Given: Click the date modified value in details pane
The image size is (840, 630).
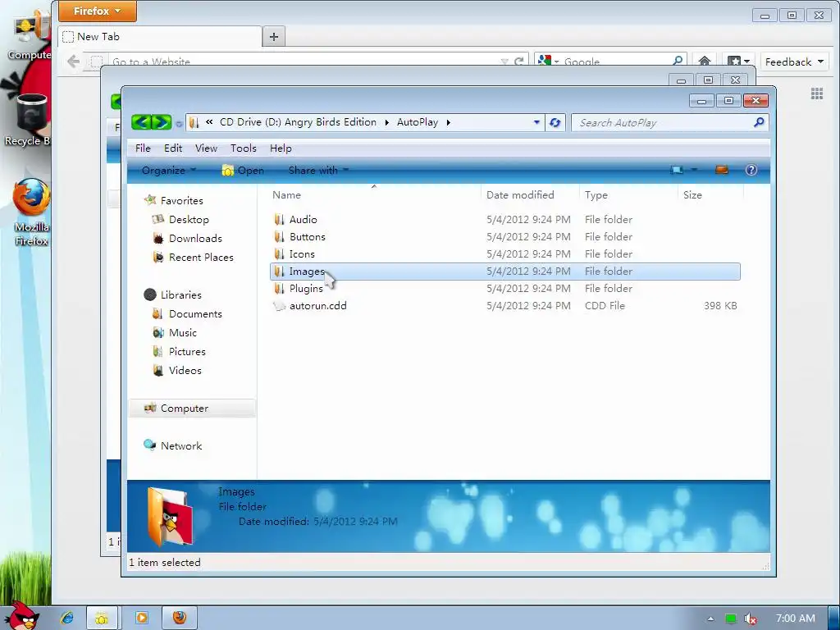Looking at the screenshot, I should point(355,521).
